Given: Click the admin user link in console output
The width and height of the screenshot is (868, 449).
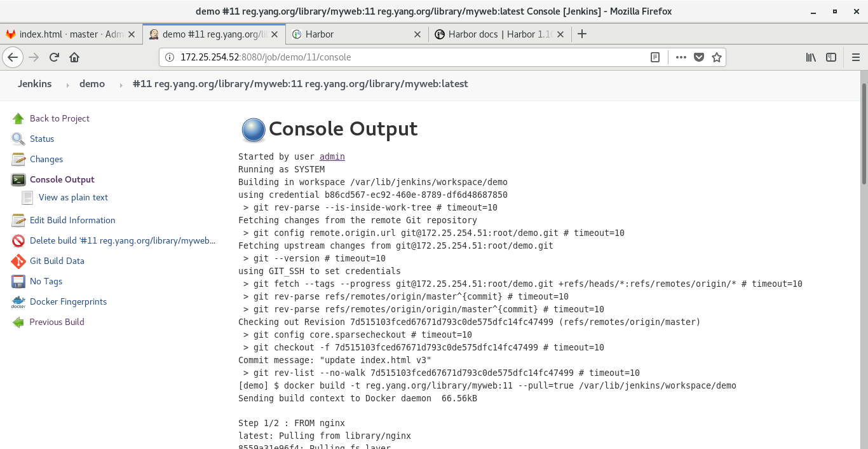Looking at the screenshot, I should pos(332,156).
